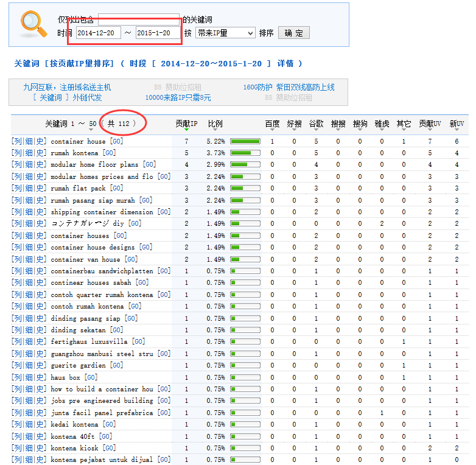The height and width of the screenshot is (465, 476).
Task: Click the 160G防护 紫田双线 ad link
Action: (x=289, y=88)
